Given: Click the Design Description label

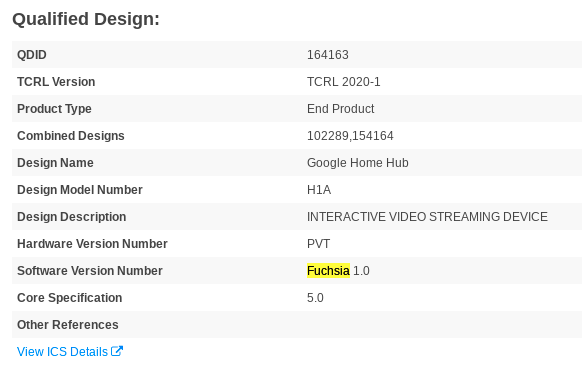Looking at the screenshot, I should tap(72, 217).
